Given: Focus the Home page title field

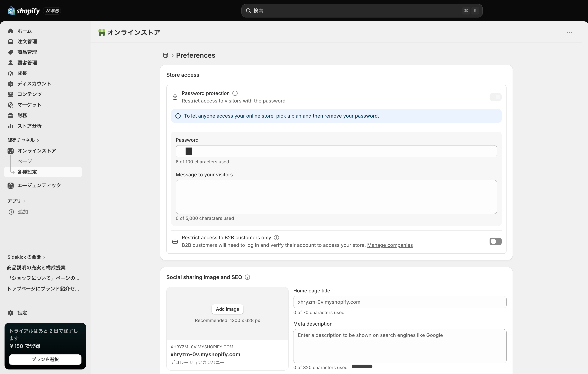Looking at the screenshot, I should (400, 302).
